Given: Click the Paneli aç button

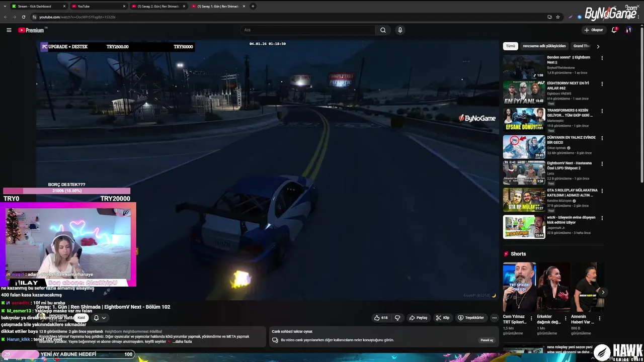Looking at the screenshot, I should click(487, 340).
